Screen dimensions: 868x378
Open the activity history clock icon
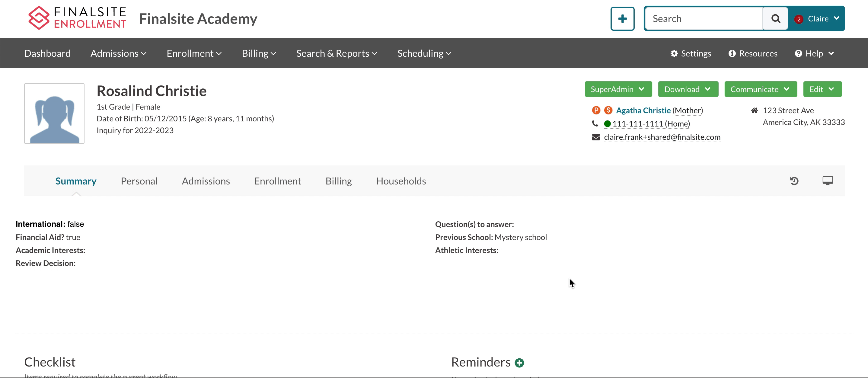pos(794,181)
